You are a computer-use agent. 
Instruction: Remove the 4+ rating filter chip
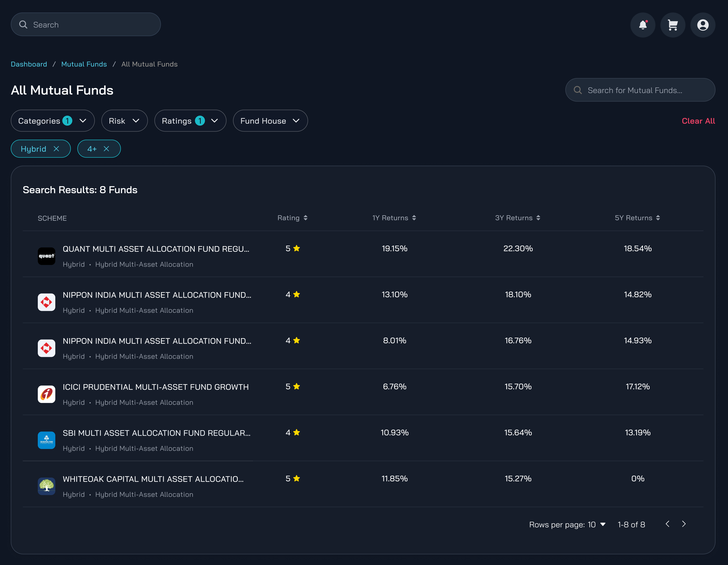pyautogui.click(x=106, y=149)
